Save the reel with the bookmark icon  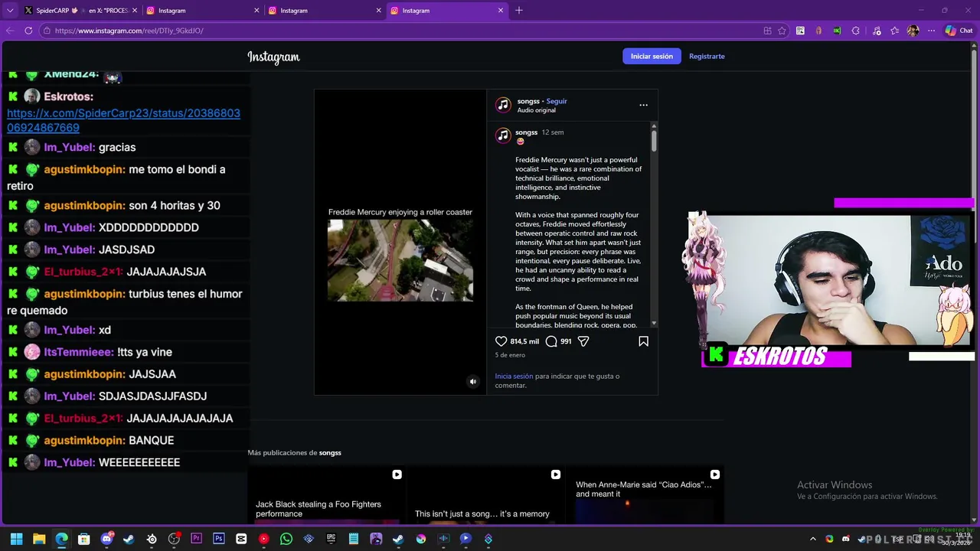coord(643,341)
